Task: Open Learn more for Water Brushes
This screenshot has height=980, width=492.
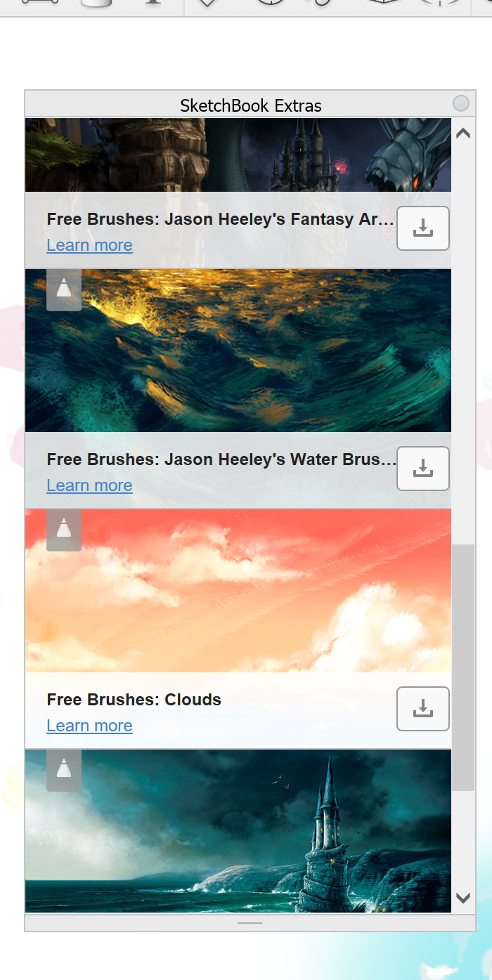Action: (x=89, y=485)
